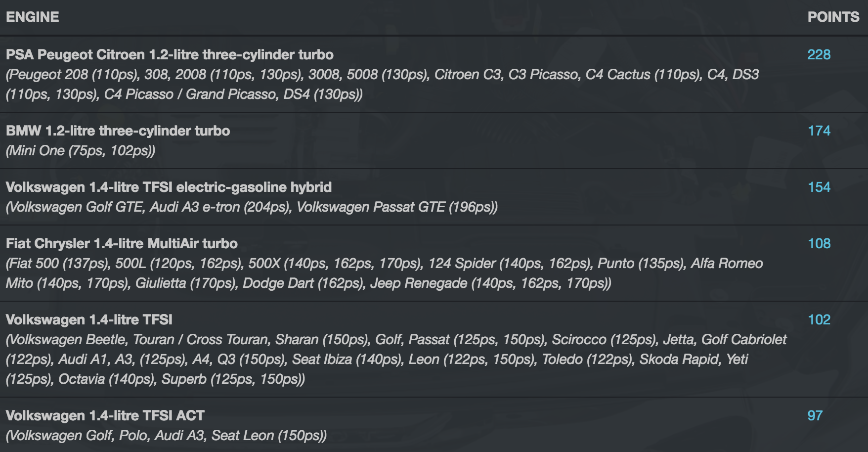The image size is (868, 452).
Task: Click the Mini One (75ps, 102ps) description
Action: click(81, 151)
